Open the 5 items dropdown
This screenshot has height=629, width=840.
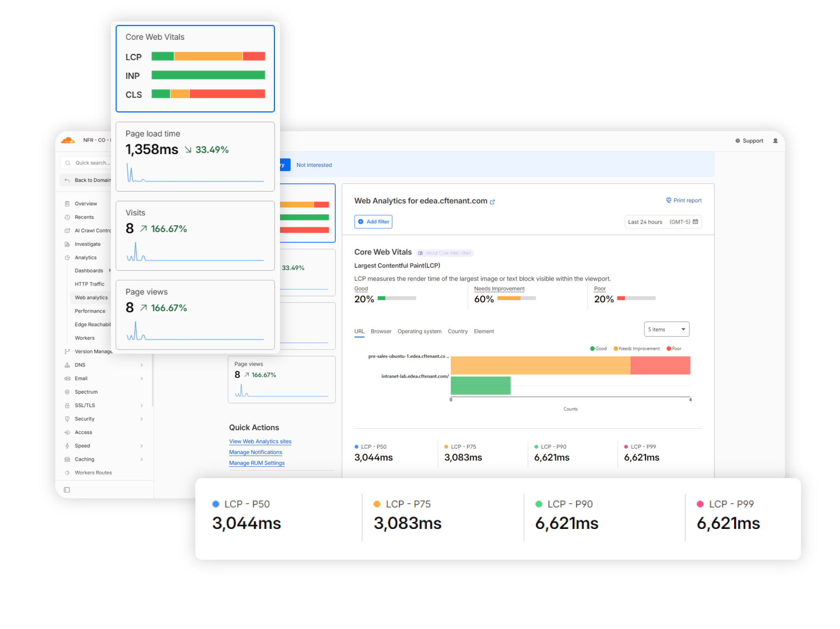[x=666, y=329]
